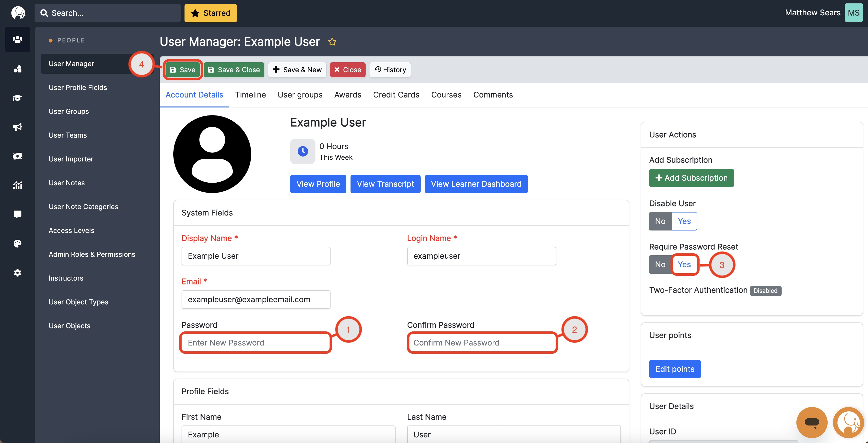Click the Add Subscription button
Viewport: 868px width, 443px height.
691,178
